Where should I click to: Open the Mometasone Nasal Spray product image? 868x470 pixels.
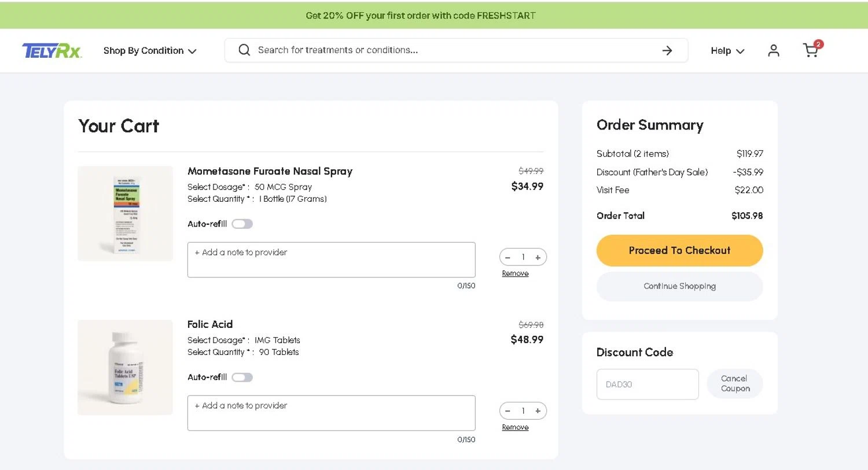[125, 213]
